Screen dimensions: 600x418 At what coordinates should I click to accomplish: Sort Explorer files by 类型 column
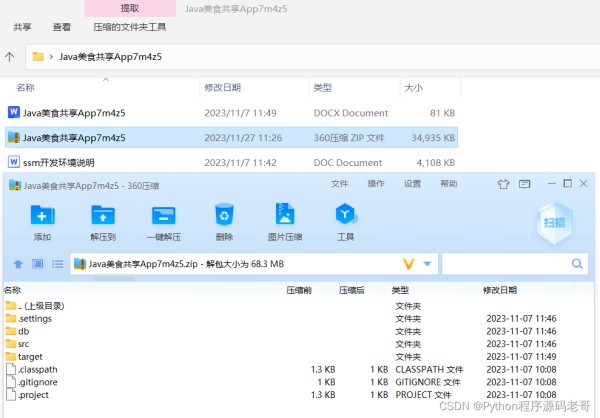pyautogui.click(x=323, y=88)
